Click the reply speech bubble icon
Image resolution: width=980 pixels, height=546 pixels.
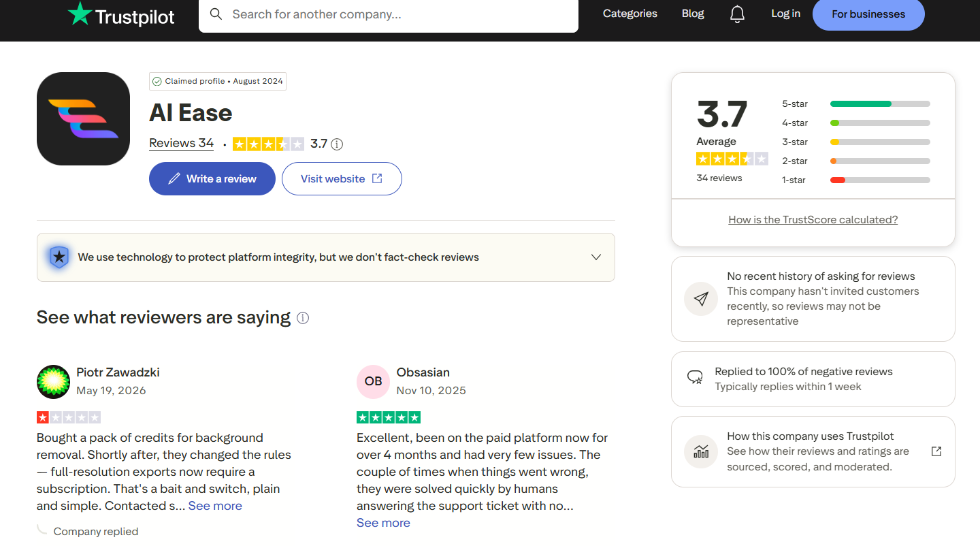(695, 377)
